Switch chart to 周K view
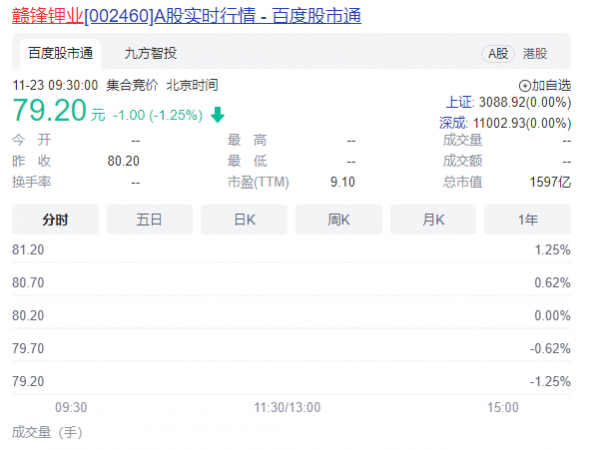The width and height of the screenshot is (600, 450). point(338,219)
